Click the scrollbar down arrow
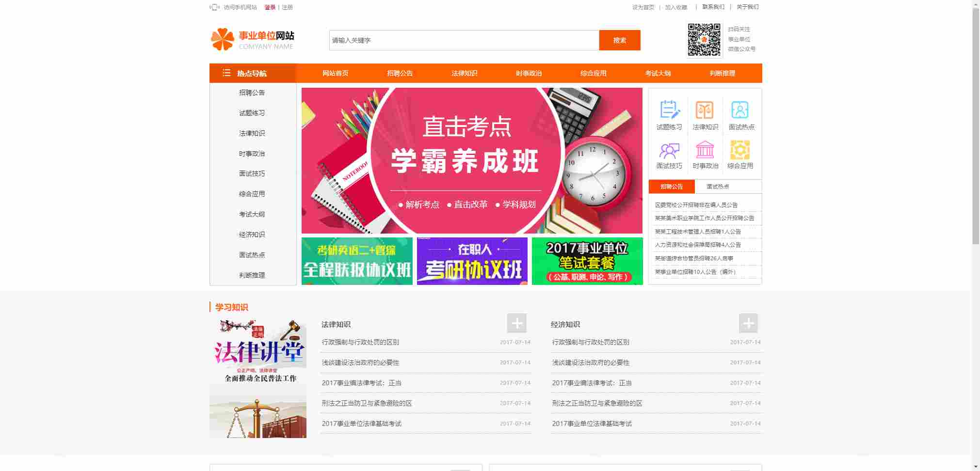The height and width of the screenshot is (471, 980). (x=976, y=467)
